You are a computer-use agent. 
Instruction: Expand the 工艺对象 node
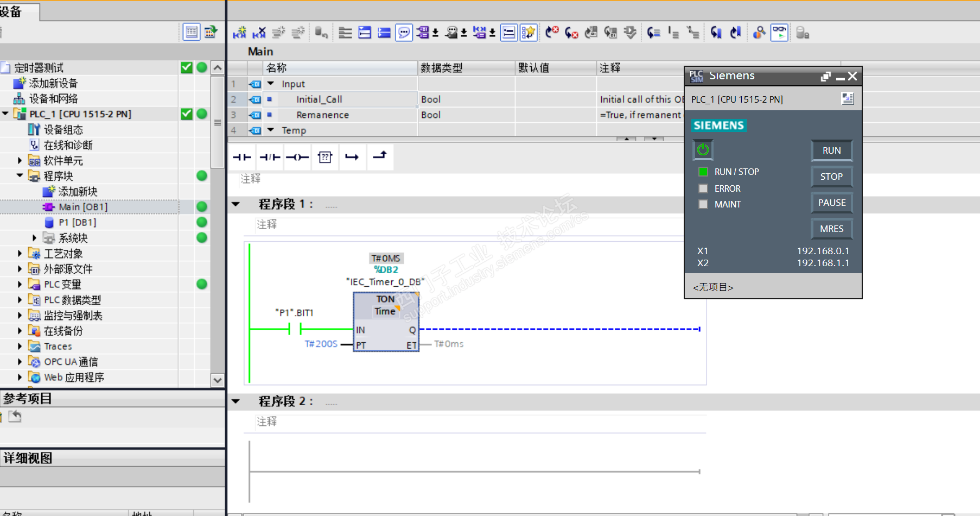pos(20,253)
